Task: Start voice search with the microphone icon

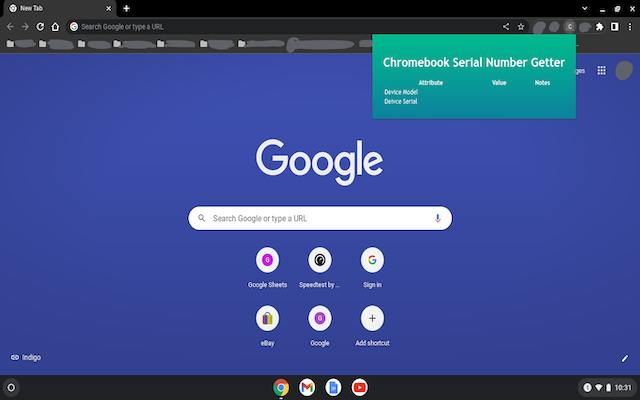Action: point(438,218)
